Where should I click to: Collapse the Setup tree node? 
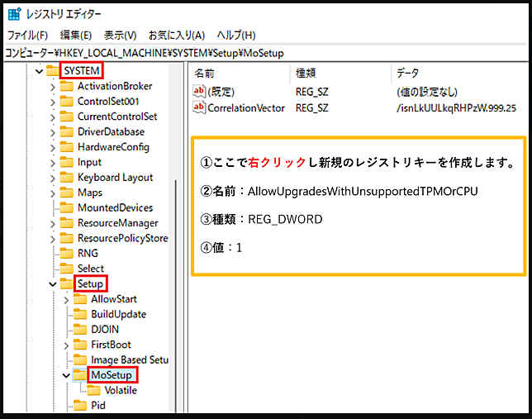53,284
